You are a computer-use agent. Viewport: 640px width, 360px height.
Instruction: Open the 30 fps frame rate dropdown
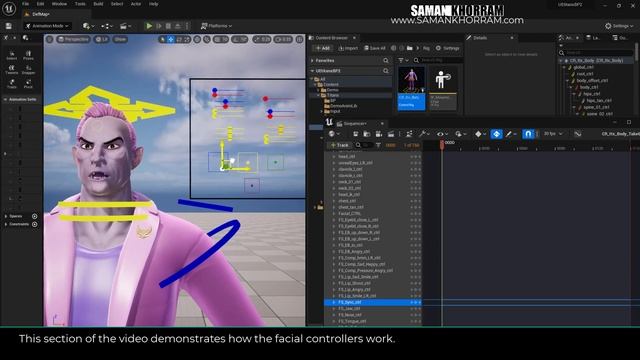(553, 134)
